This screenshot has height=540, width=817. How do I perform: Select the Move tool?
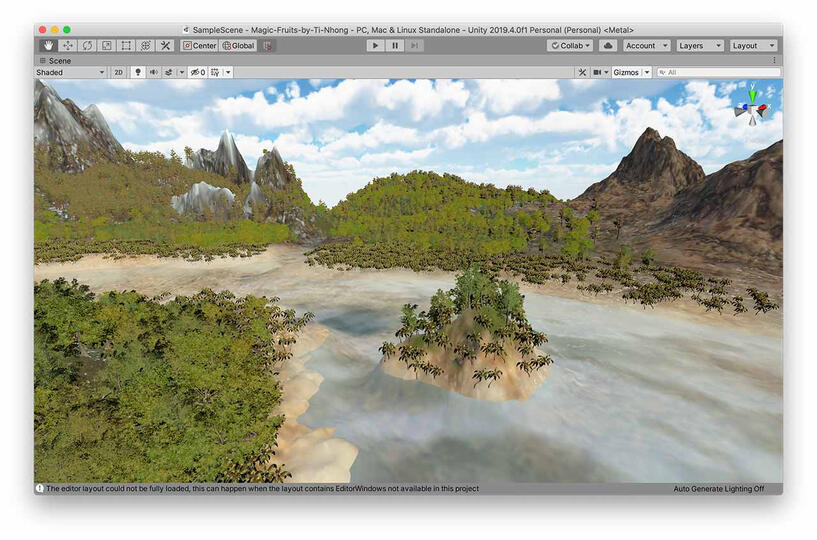coord(68,46)
